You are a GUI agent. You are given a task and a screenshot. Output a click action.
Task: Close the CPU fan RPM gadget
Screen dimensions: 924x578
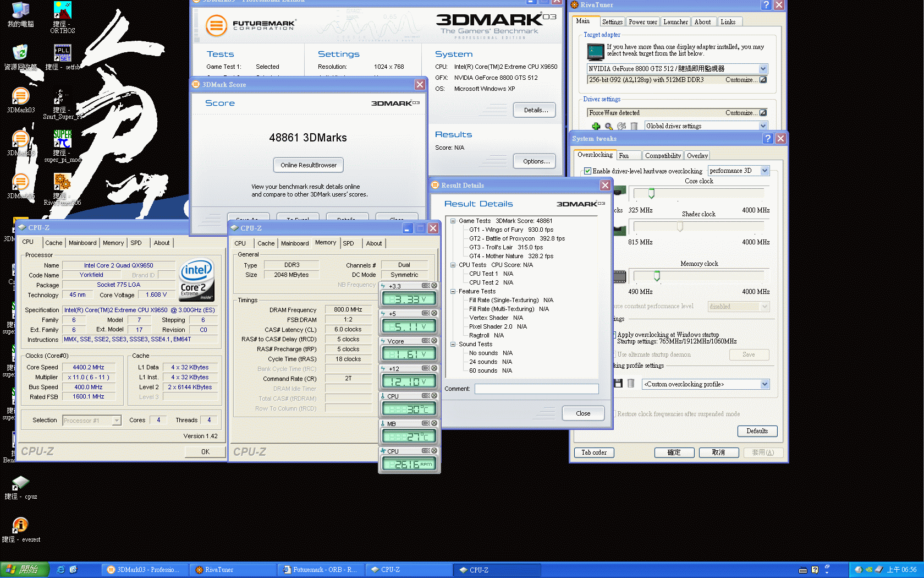(434, 451)
